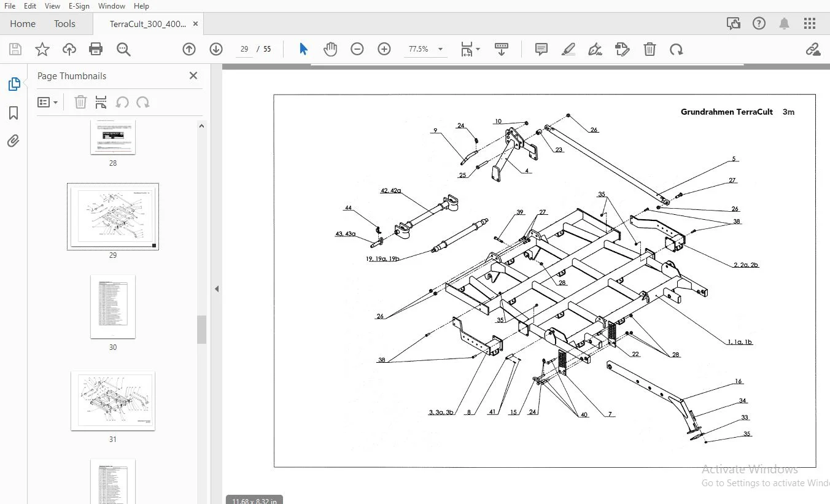Click the part label "3, 3a, 3b"
Viewport: 830px width, 504px height.
point(441,413)
